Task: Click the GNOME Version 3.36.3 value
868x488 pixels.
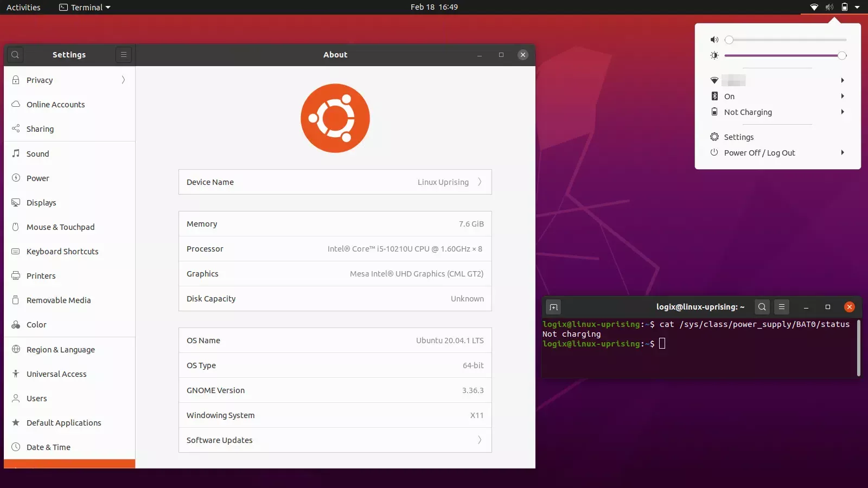Action: click(x=473, y=390)
